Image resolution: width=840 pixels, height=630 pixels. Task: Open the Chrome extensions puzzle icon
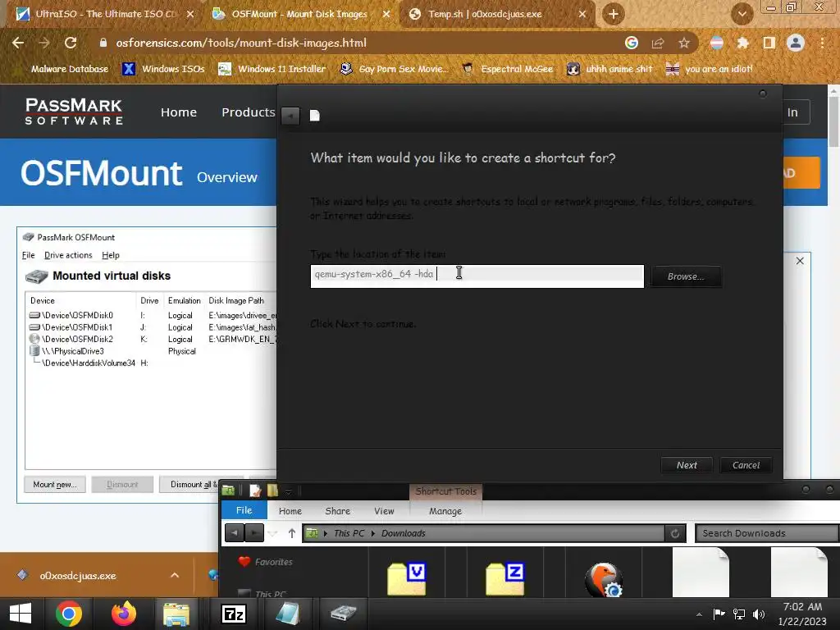pos(742,43)
